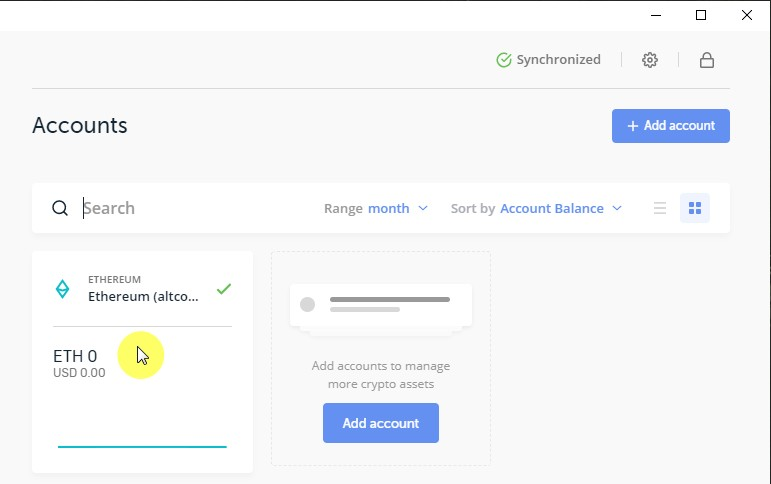Click Add account in empty card
Viewport: 771px width, 484px height.
pos(380,423)
